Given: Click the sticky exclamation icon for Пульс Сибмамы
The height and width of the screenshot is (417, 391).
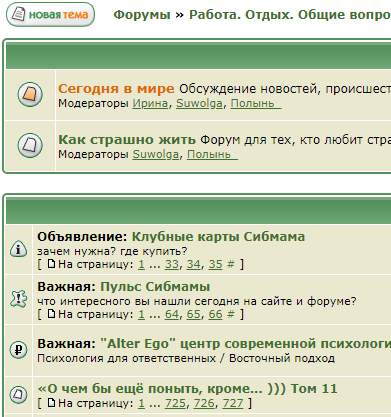Looking at the screenshot, I should click(19, 298).
